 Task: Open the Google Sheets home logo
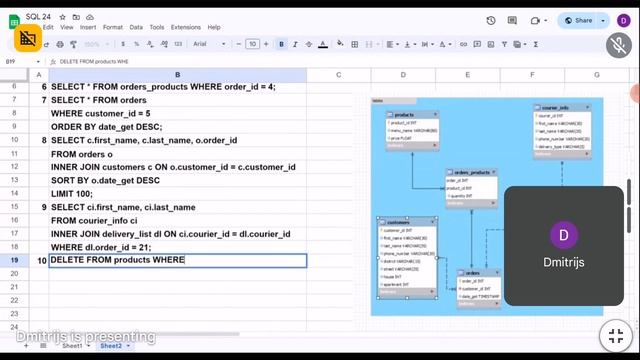(14, 21)
